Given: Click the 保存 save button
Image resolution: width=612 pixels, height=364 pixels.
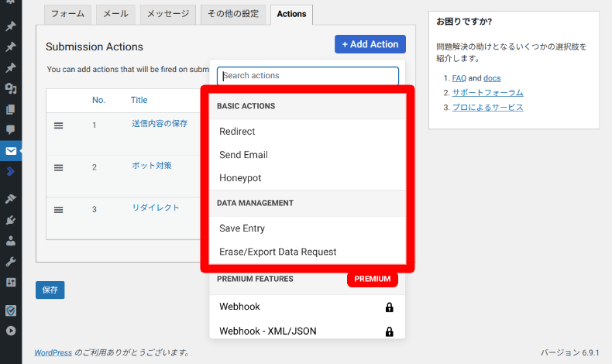Looking at the screenshot, I should pyautogui.click(x=50, y=290).
